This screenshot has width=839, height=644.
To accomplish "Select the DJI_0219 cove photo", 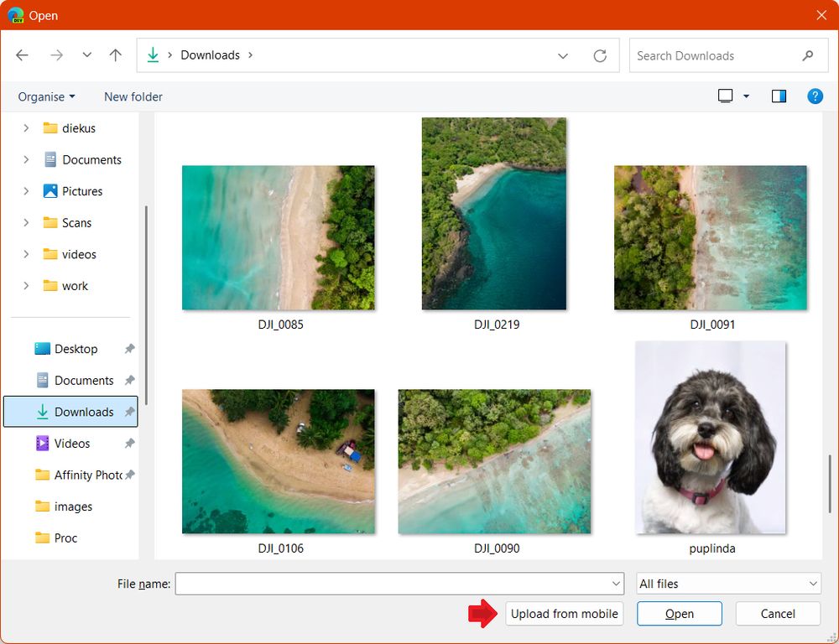I will [x=494, y=214].
